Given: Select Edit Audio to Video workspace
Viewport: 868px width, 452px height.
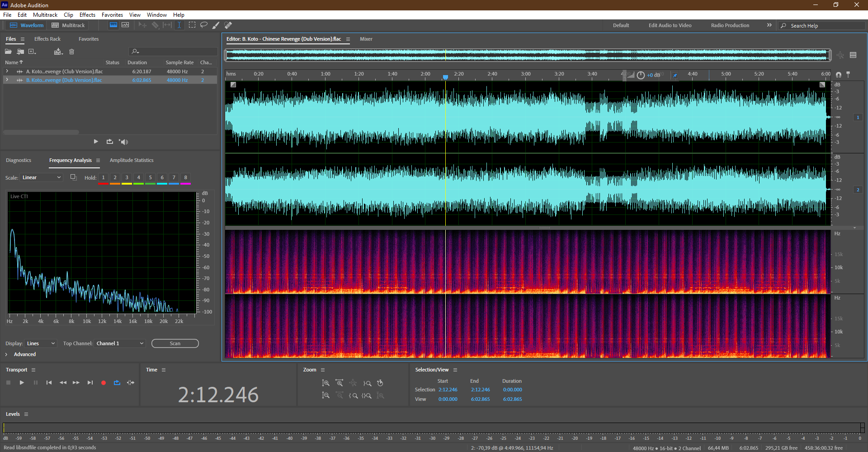Looking at the screenshot, I should [670, 25].
